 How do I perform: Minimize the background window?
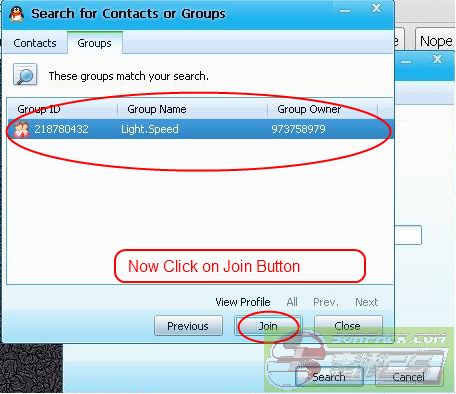coord(406,62)
